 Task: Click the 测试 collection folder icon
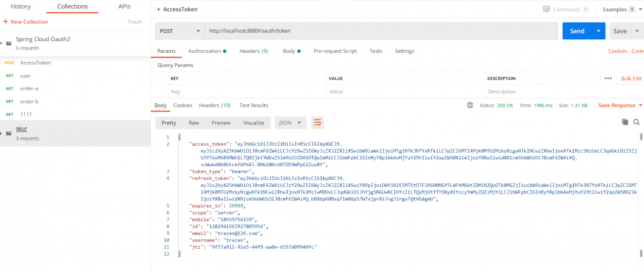click(x=8, y=133)
